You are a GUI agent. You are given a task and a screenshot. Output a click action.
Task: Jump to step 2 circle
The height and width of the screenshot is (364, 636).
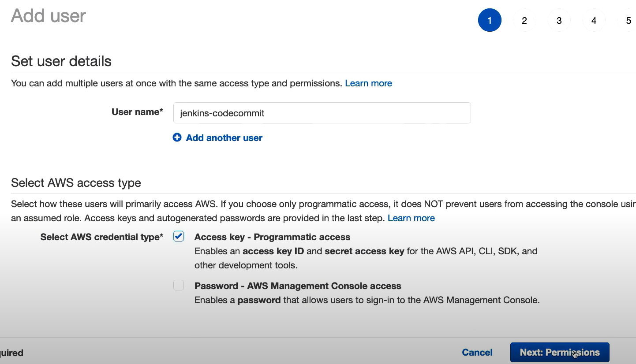[524, 20]
